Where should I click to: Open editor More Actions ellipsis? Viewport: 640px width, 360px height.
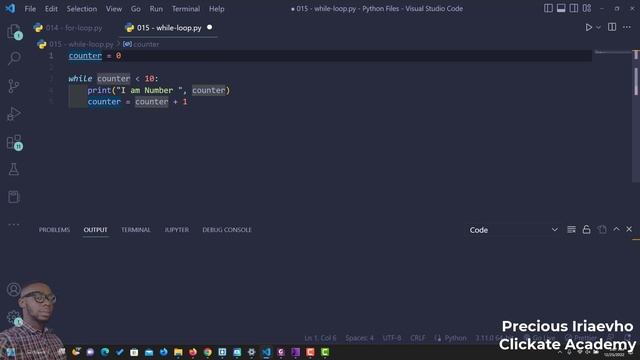coord(627,27)
